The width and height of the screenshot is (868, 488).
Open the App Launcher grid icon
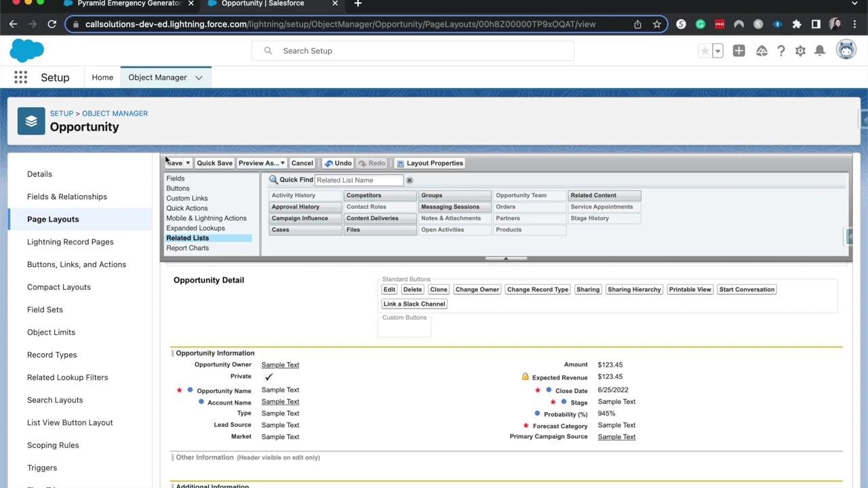[20, 77]
